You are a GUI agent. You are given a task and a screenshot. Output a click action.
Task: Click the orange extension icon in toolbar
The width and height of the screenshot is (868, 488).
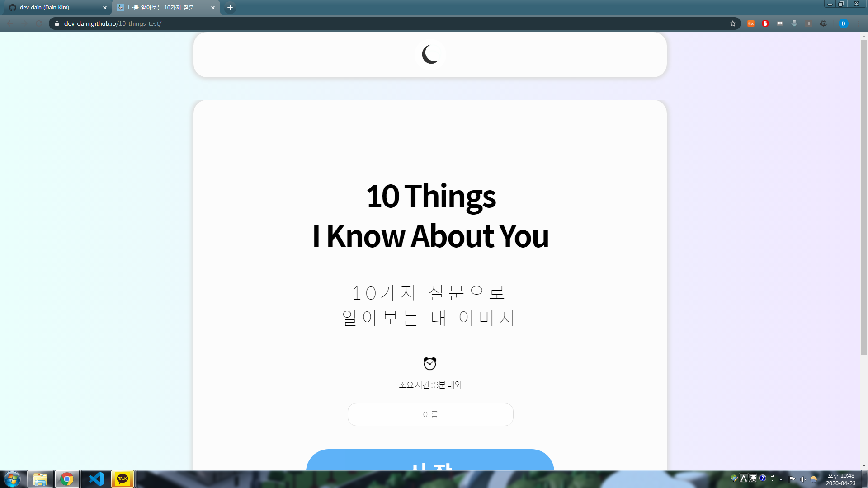pyautogui.click(x=751, y=23)
